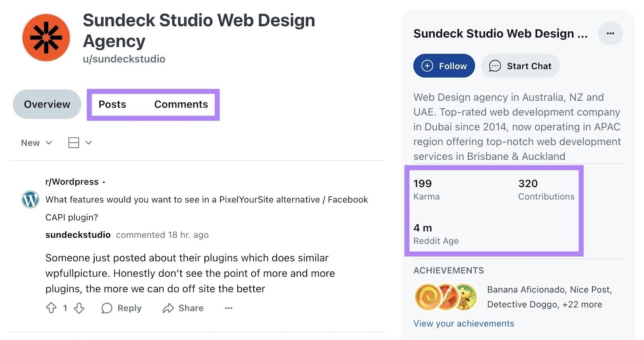
Task: Toggle Follow on the Sundeck Studio profile
Action: (x=444, y=66)
